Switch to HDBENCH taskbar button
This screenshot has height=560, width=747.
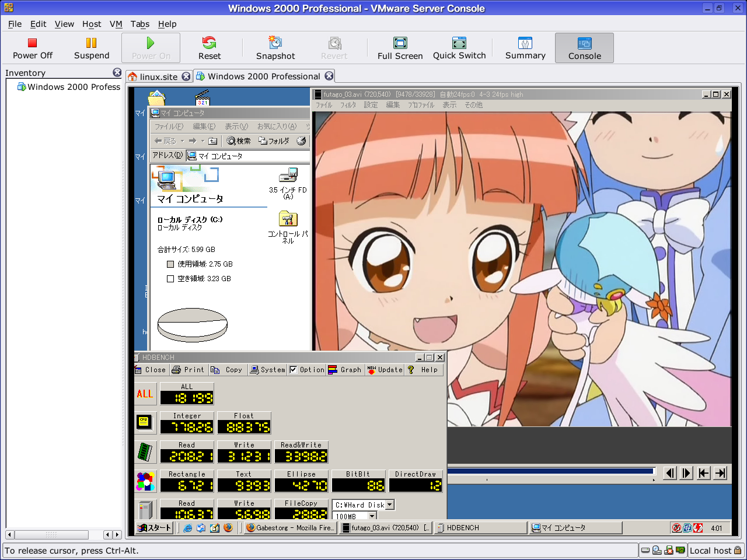[480, 528]
